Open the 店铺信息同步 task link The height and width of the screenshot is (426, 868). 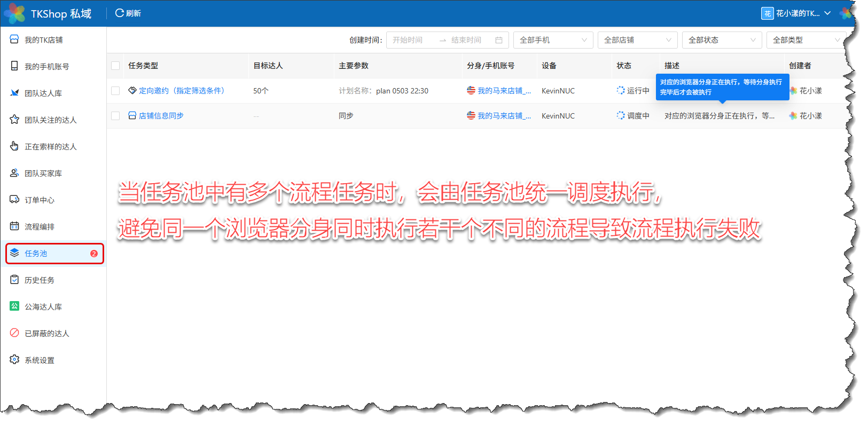(x=161, y=116)
